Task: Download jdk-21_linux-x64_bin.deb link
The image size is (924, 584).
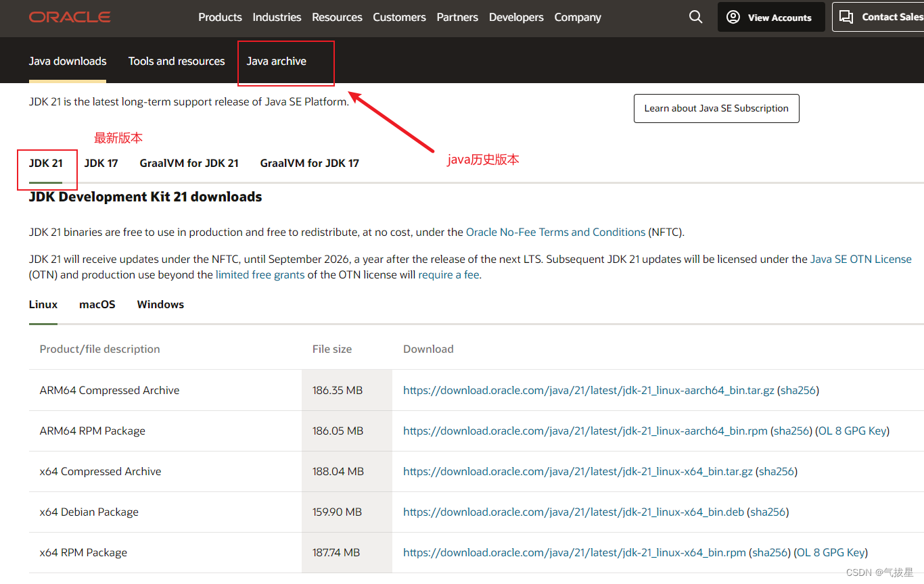Action: [x=574, y=512]
